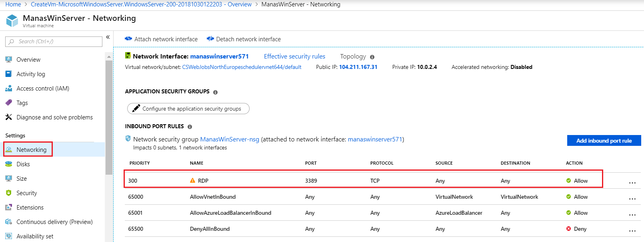Open Effective security rules
Screen dimensions: 644x242
pyautogui.click(x=294, y=56)
